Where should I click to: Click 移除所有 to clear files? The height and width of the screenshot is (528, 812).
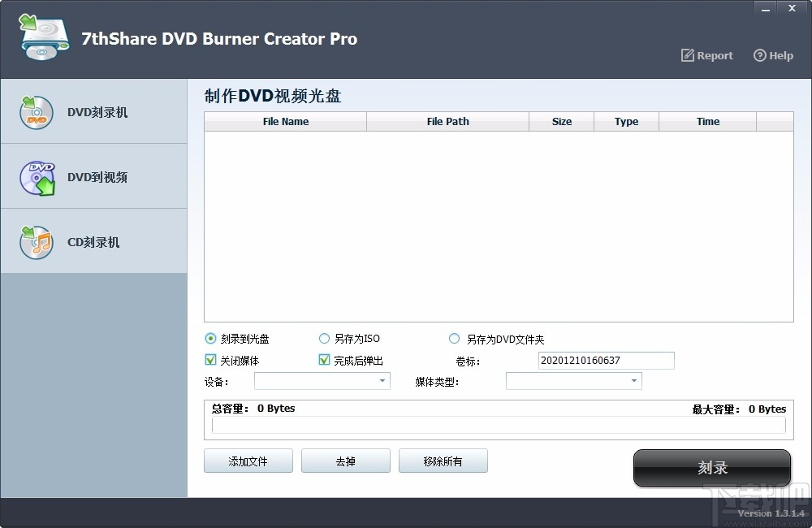(x=443, y=461)
